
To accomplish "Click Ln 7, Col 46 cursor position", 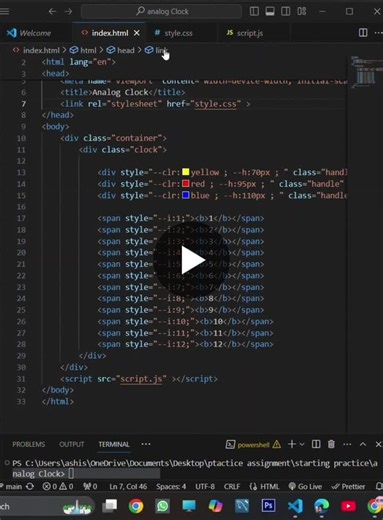I will tap(128, 486).
